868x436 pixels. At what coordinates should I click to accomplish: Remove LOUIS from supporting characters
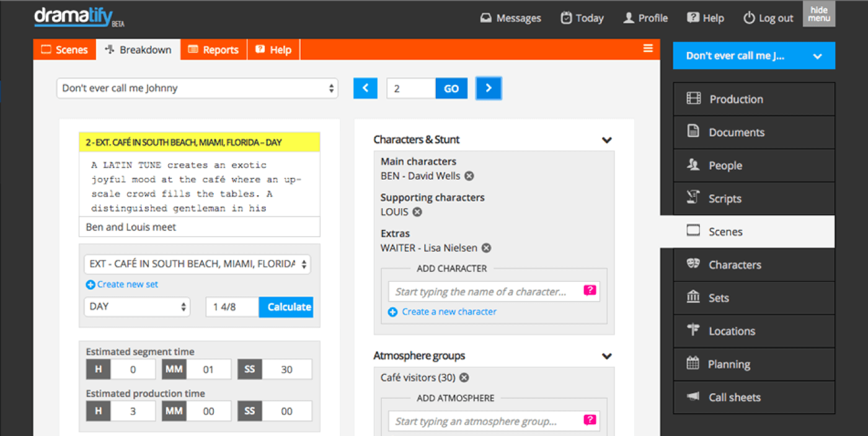[x=418, y=211]
